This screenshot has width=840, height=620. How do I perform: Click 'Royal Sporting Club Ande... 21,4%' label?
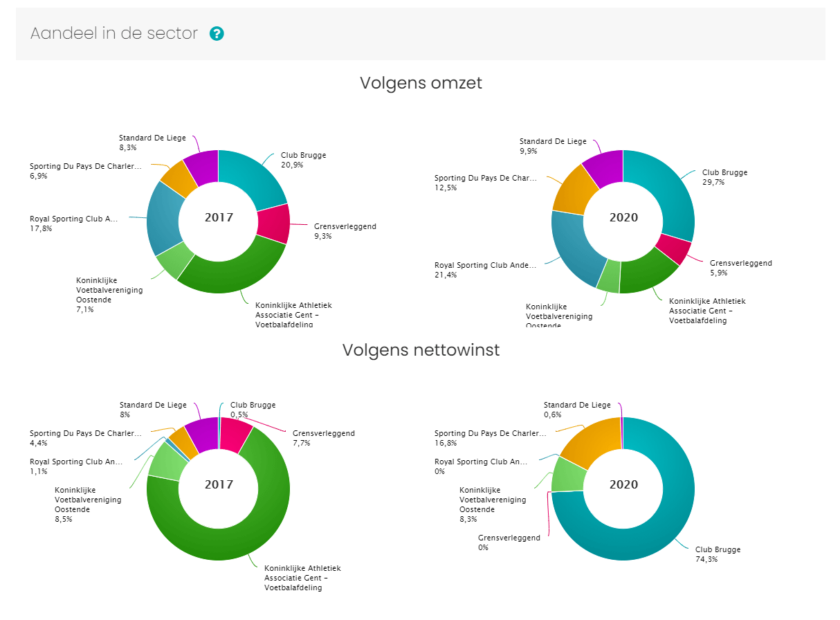tap(486, 270)
